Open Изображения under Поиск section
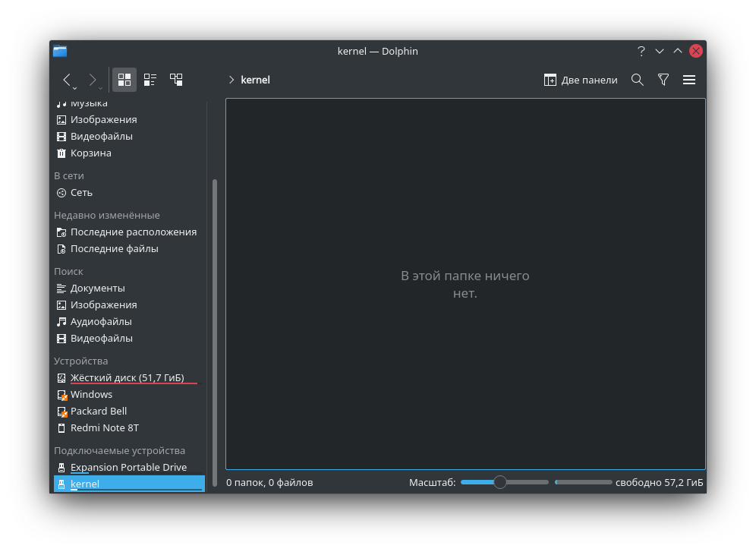 tap(129, 305)
